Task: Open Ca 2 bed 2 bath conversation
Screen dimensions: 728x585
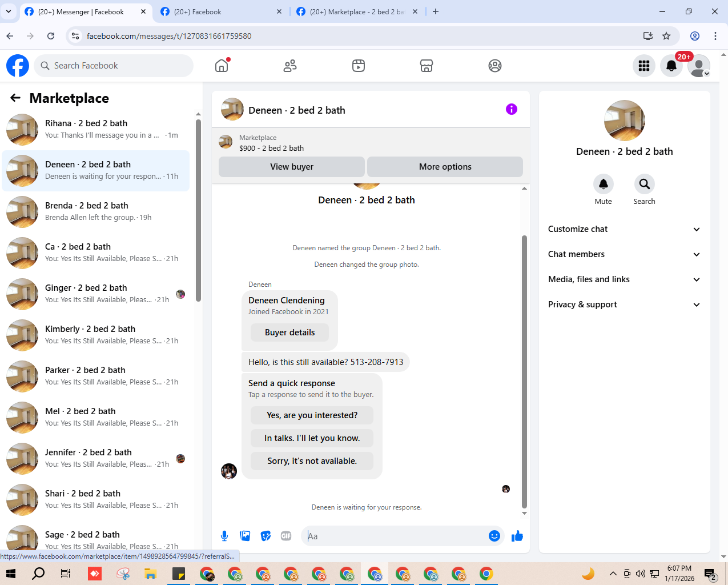Action: click(x=96, y=253)
